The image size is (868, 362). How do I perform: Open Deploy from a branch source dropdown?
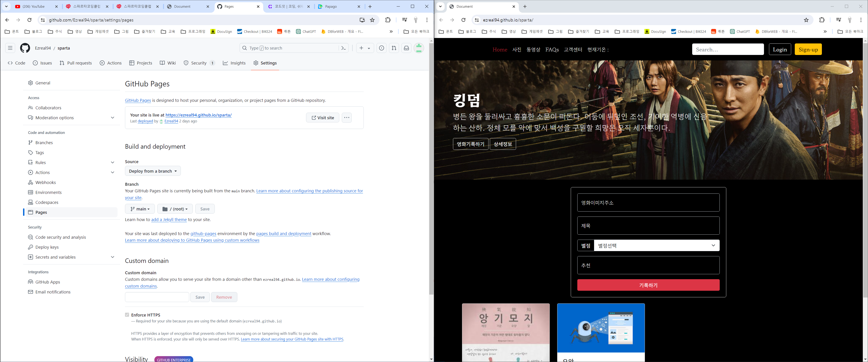(153, 171)
